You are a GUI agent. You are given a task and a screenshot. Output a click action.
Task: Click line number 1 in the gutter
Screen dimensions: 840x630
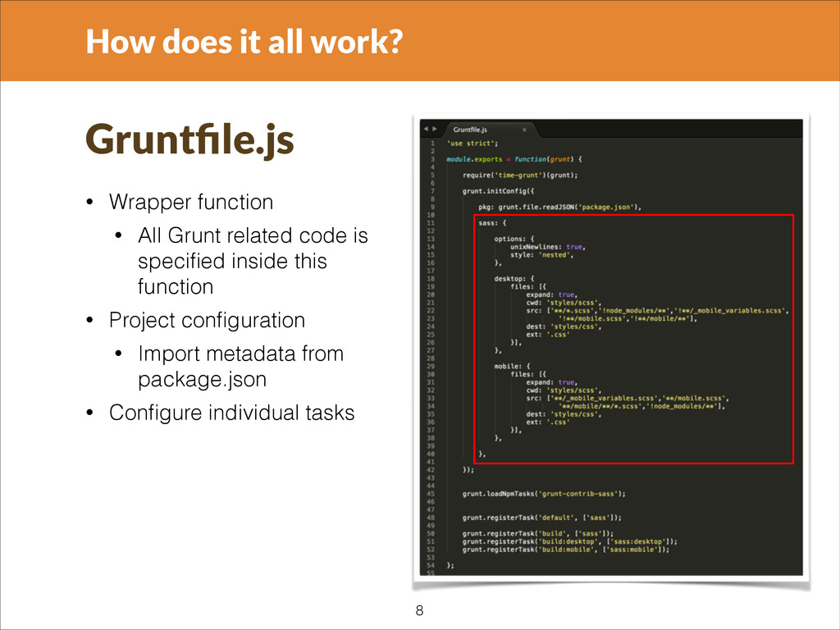tap(432, 144)
